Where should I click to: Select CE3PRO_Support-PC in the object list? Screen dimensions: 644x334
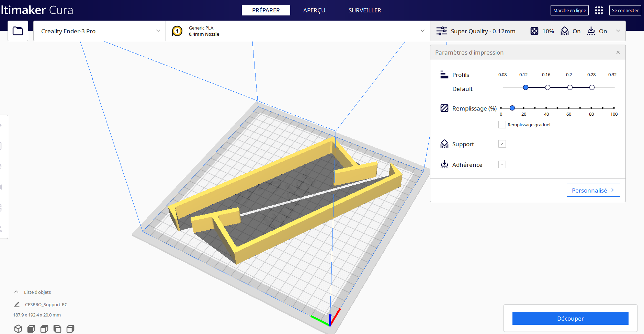point(46,304)
